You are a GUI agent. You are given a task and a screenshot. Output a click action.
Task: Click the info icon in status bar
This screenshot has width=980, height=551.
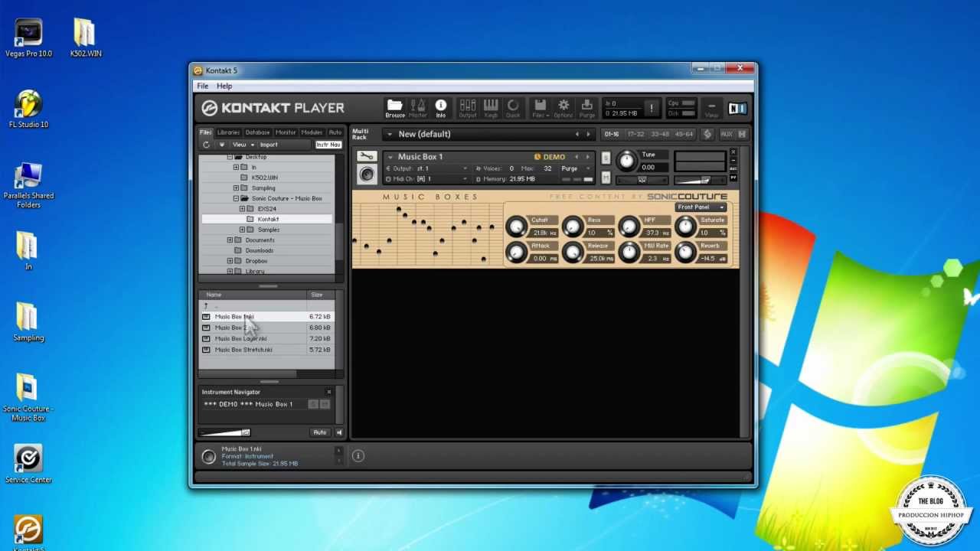pyautogui.click(x=358, y=455)
